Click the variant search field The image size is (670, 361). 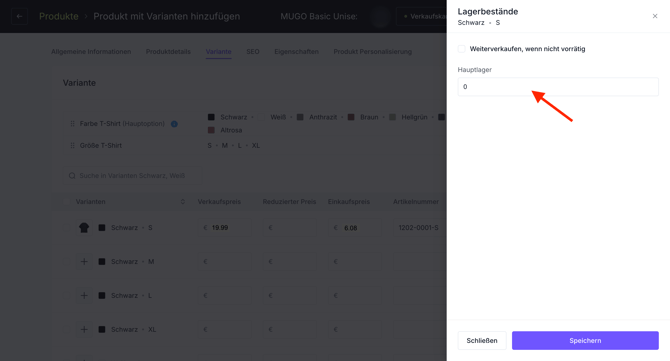[132, 176]
